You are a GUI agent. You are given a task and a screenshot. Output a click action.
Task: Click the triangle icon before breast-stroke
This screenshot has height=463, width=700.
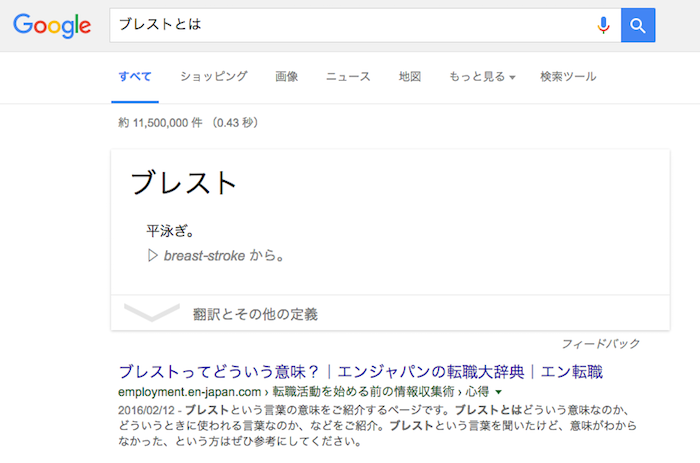(153, 256)
